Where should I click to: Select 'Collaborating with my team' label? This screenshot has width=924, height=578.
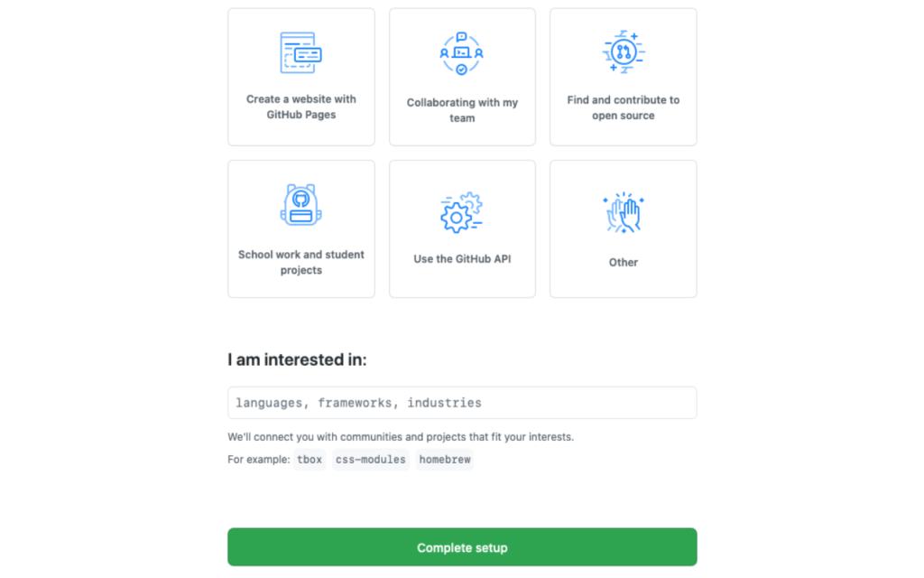point(462,110)
